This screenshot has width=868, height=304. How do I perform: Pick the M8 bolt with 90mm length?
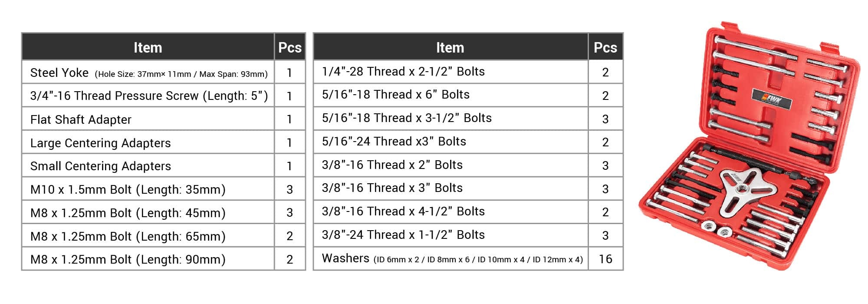pos(128,259)
